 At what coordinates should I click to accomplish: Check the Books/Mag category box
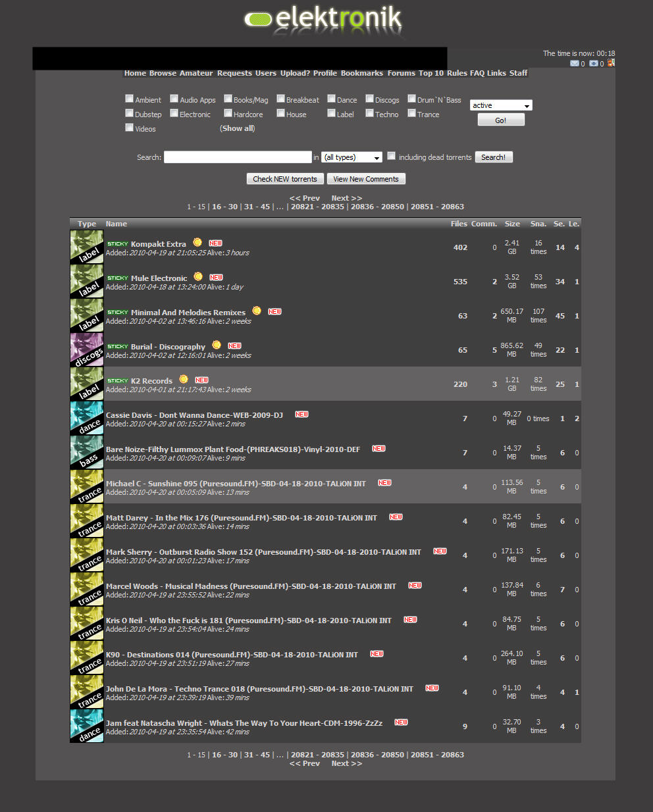228,99
